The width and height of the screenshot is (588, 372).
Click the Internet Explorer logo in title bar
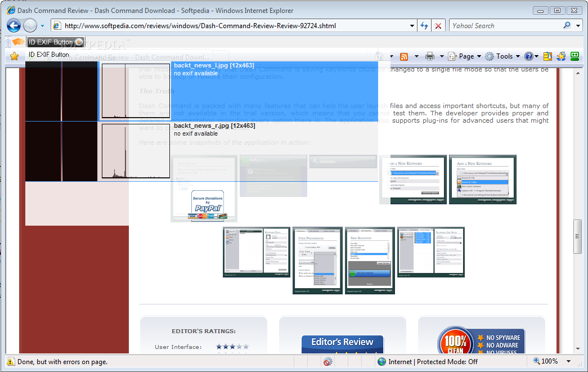(11, 10)
